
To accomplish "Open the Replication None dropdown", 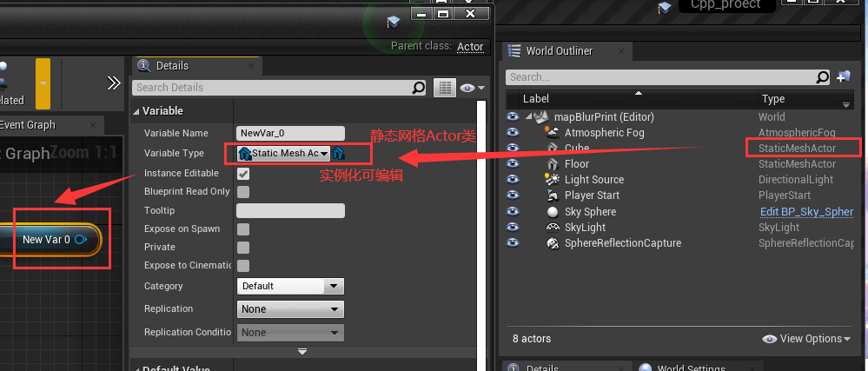I will [x=290, y=309].
